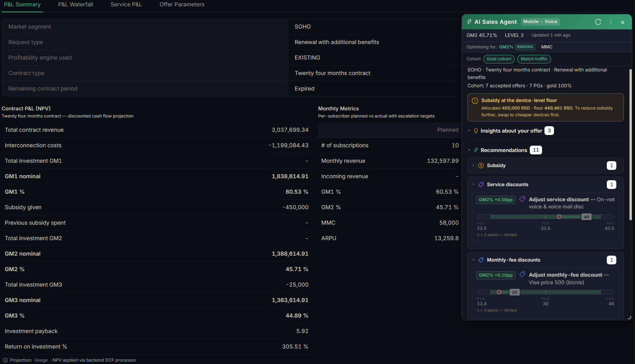The height and width of the screenshot is (364, 635).
Task: Toggle the Gold cohort chip
Action: pyautogui.click(x=499, y=59)
